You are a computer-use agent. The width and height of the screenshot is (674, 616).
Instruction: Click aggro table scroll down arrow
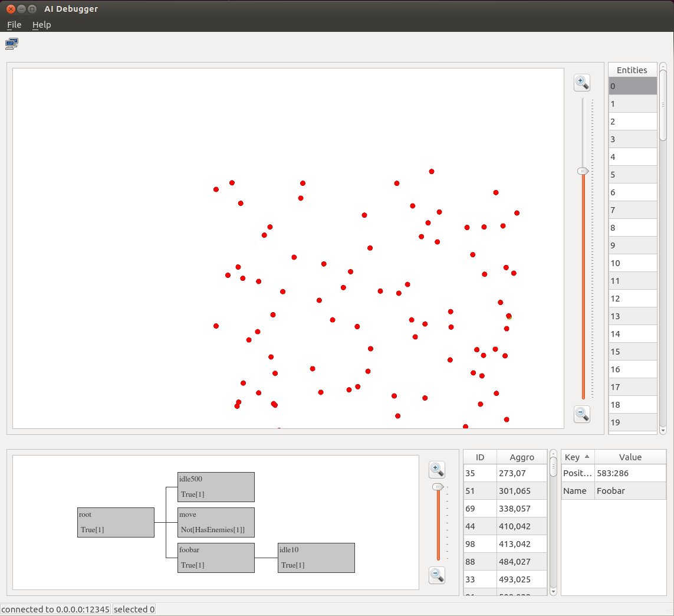(x=553, y=591)
